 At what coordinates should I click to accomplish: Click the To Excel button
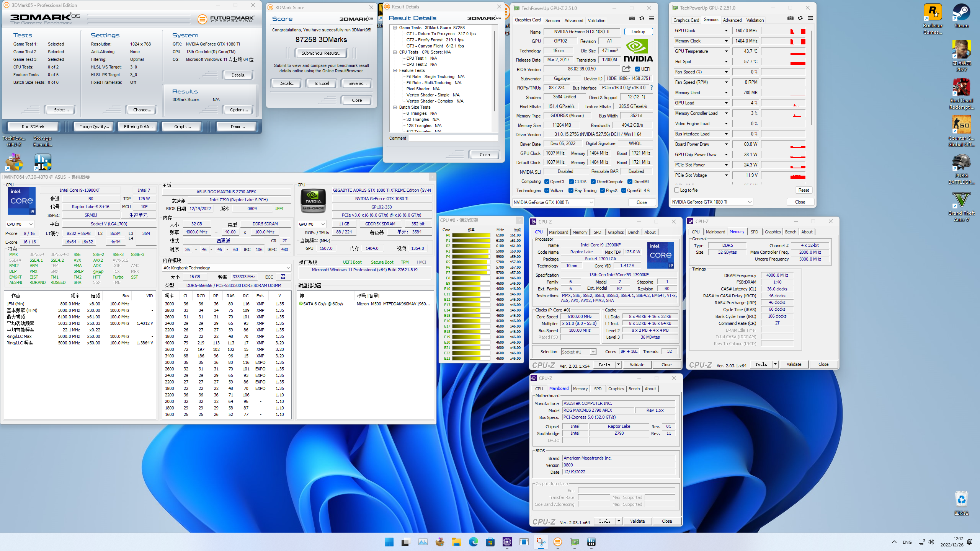321,83
